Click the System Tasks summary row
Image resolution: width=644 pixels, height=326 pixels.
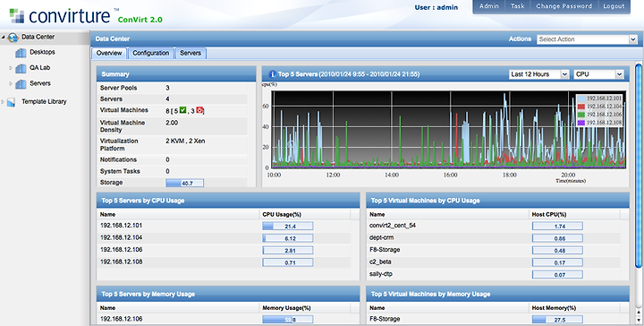pyautogui.click(x=173, y=171)
